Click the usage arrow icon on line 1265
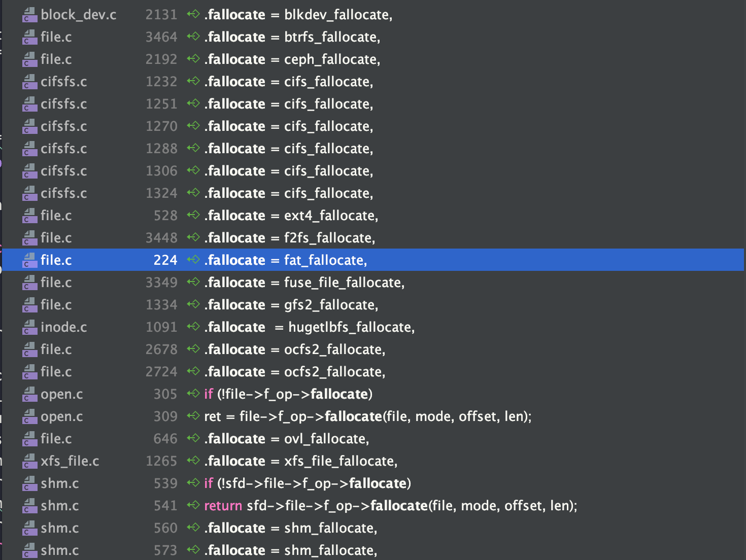The height and width of the screenshot is (560, 746). tap(193, 461)
